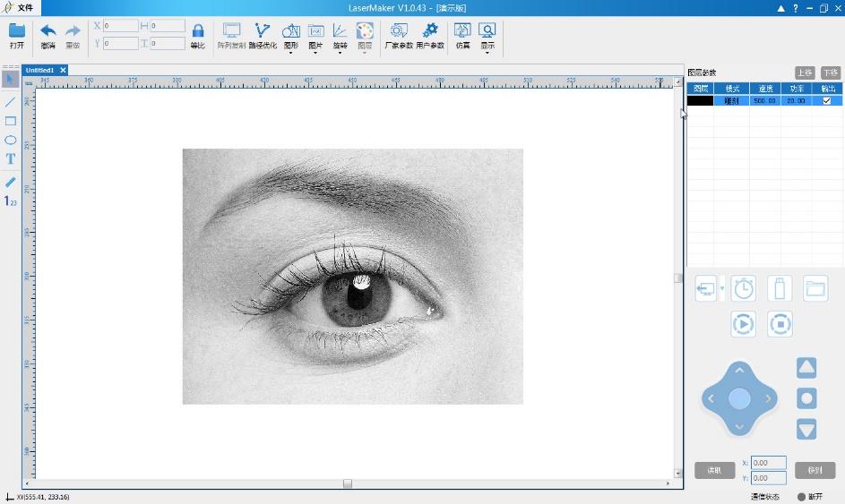845x504 pixels.
Task: Select the Line drawing tool
Action: [x=11, y=101]
